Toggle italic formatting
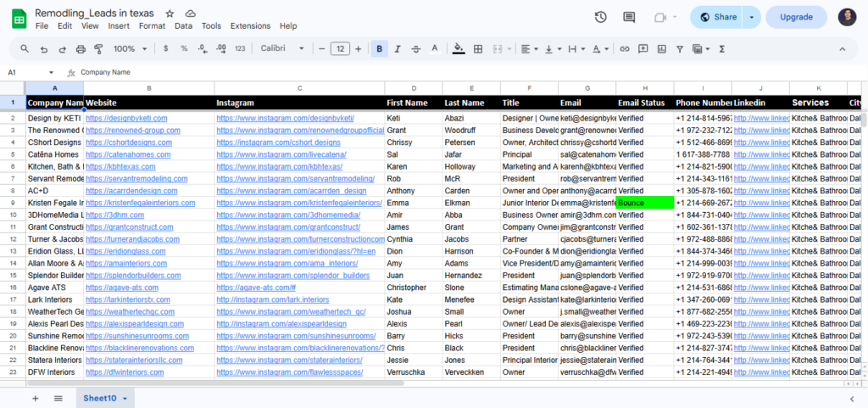Screen dimensions: 868x408 pos(398,48)
